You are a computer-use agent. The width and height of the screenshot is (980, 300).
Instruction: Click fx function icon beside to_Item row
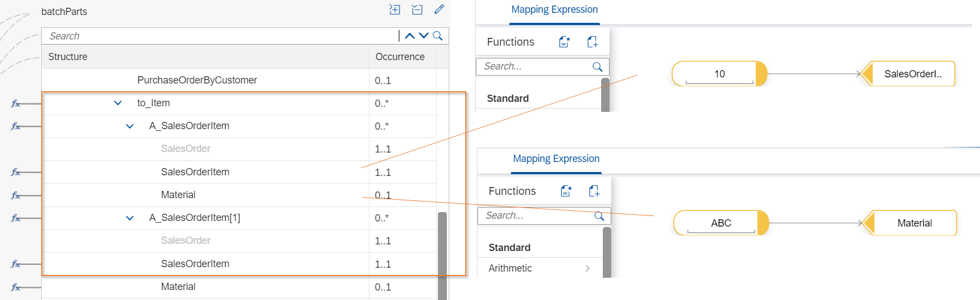16,104
